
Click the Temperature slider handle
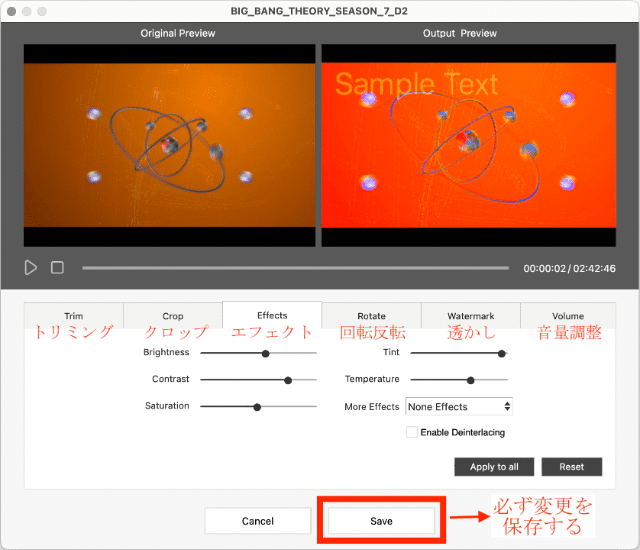click(471, 380)
